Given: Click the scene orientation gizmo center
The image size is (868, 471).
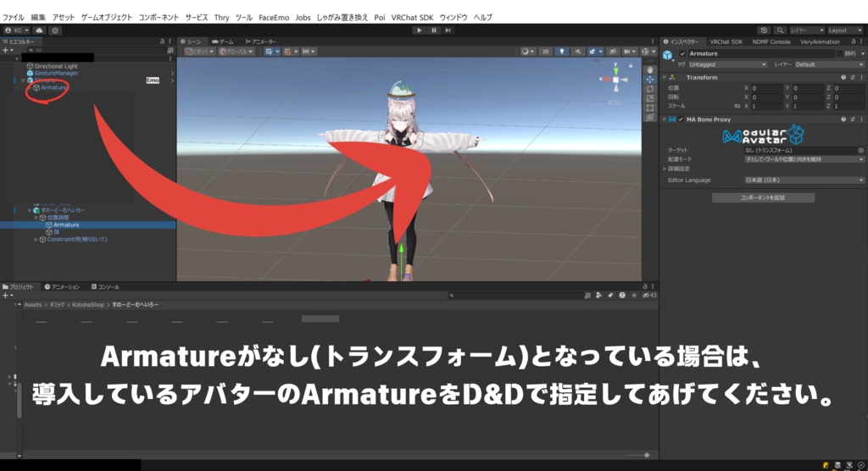Looking at the screenshot, I should pyautogui.click(x=615, y=80).
